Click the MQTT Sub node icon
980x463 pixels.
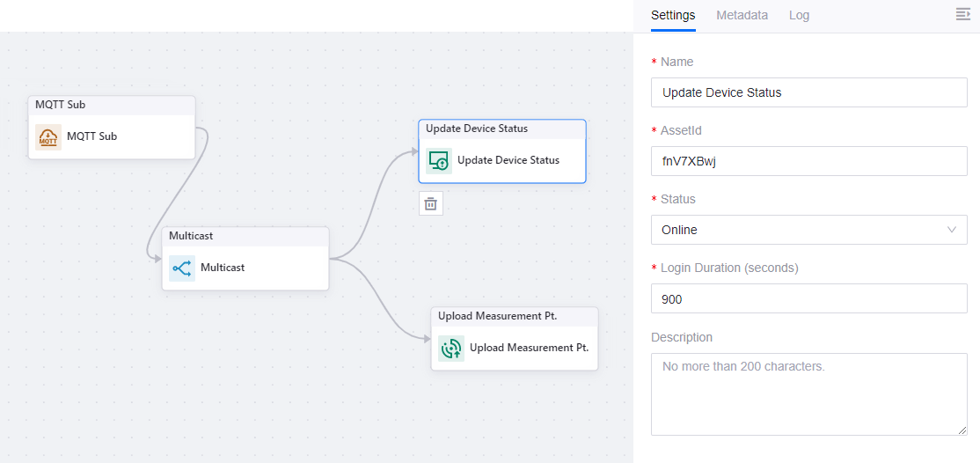coord(48,137)
